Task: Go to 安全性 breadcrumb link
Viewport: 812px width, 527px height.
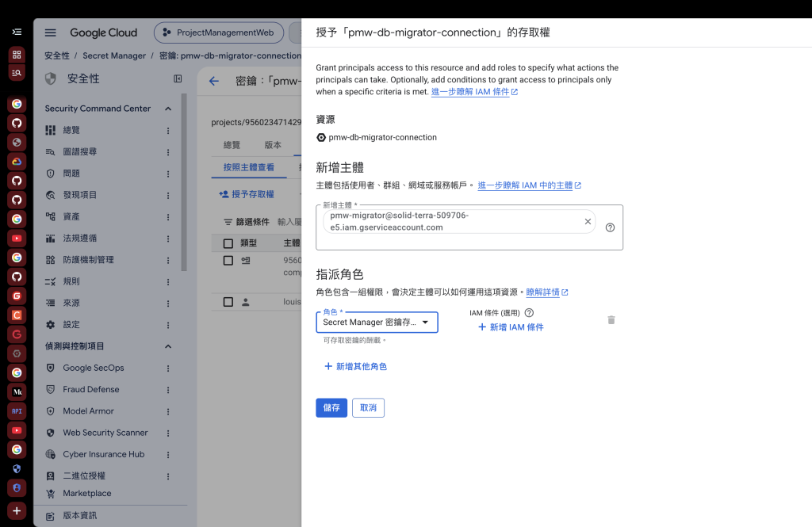Action: point(57,55)
